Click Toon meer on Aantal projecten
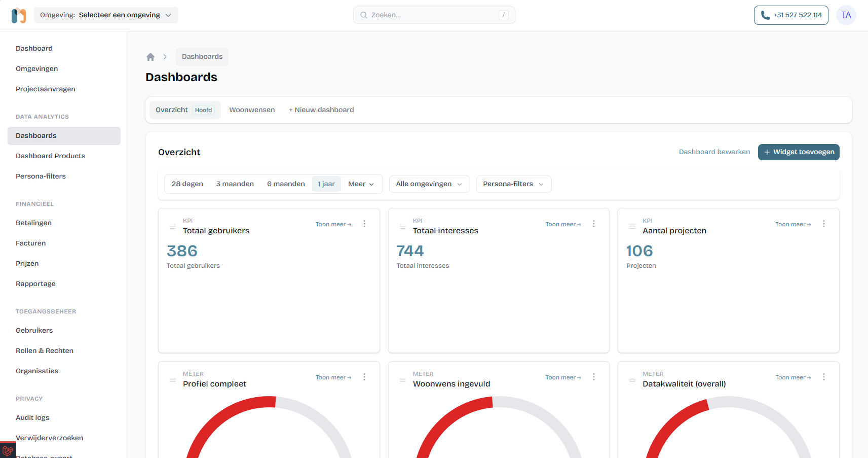 coord(793,224)
